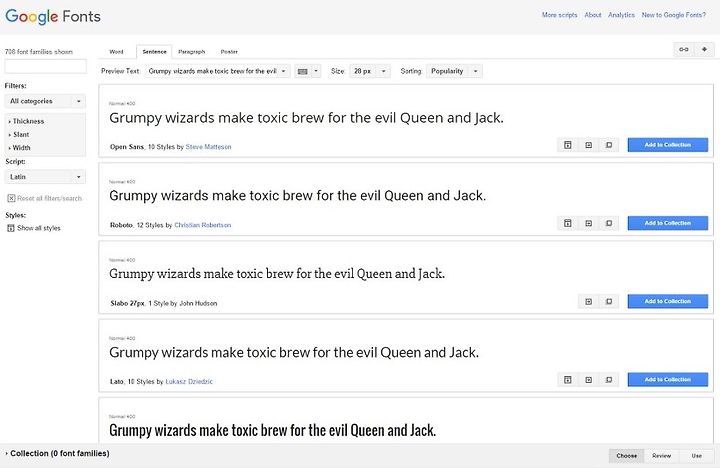
Task: Open New to Google Fonts? link
Action: point(674,15)
